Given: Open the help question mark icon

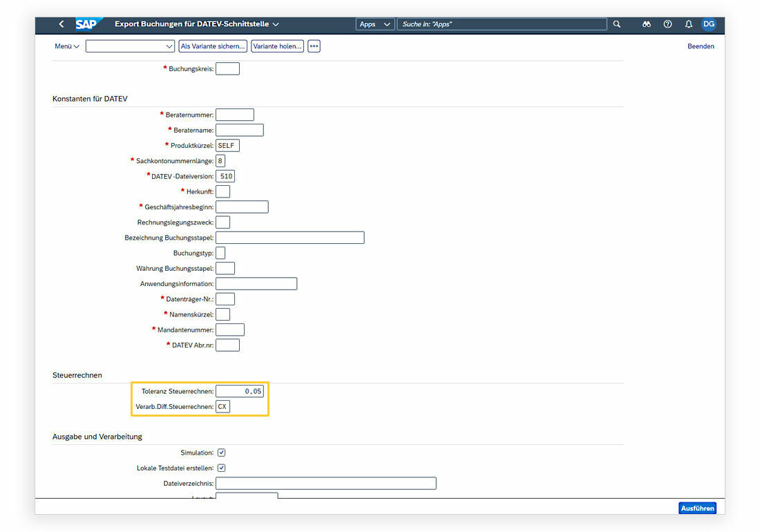Looking at the screenshot, I should click(x=667, y=24).
